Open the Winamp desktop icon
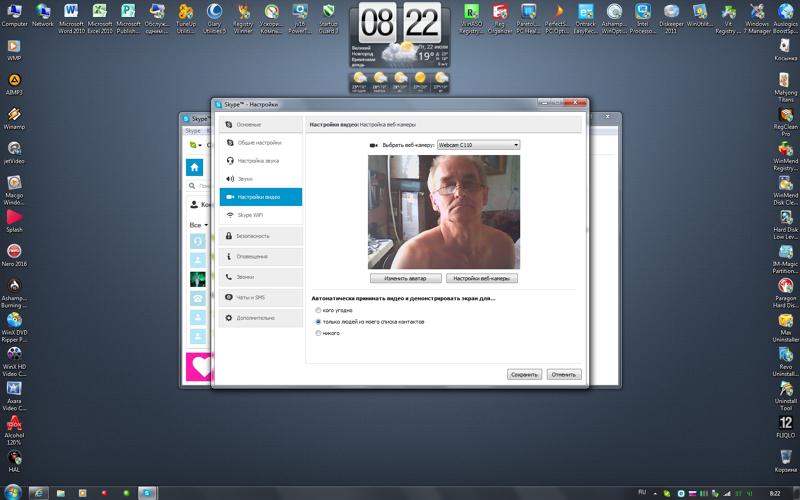 [x=14, y=118]
